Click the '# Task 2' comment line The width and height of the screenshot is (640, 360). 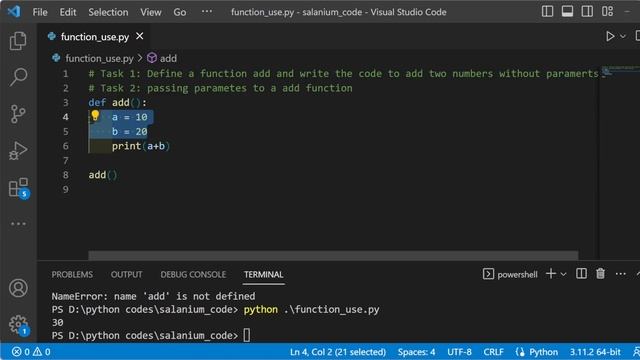220,88
